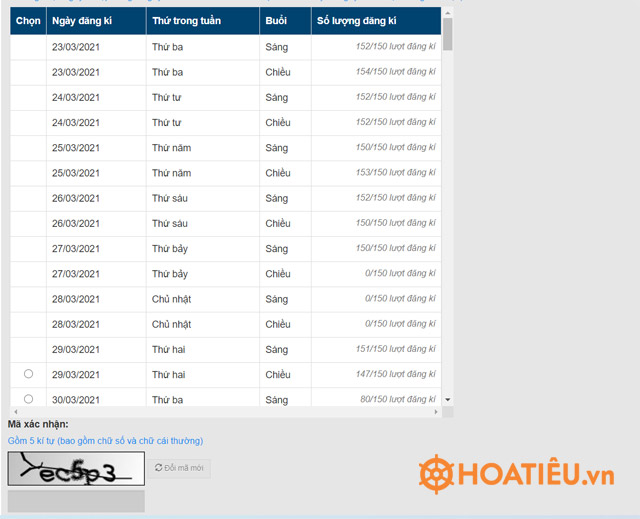Click the vertical scrollbar thumb of the table
Viewport: 640px width, 519px height.
pos(448,34)
